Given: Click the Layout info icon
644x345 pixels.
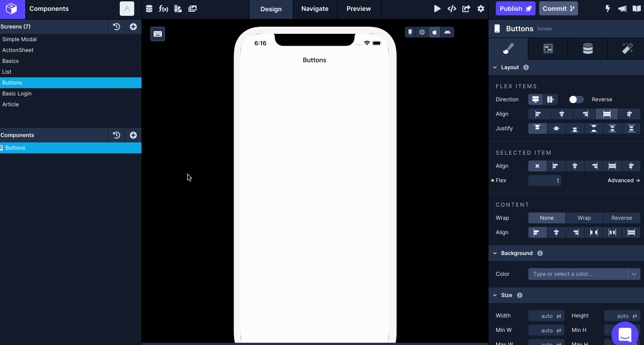Looking at the screenshot, I should (x=526, y=67).
